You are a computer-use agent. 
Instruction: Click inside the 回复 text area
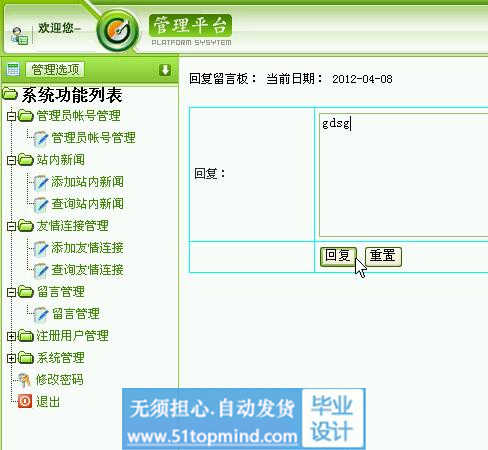tap(403, 175)
